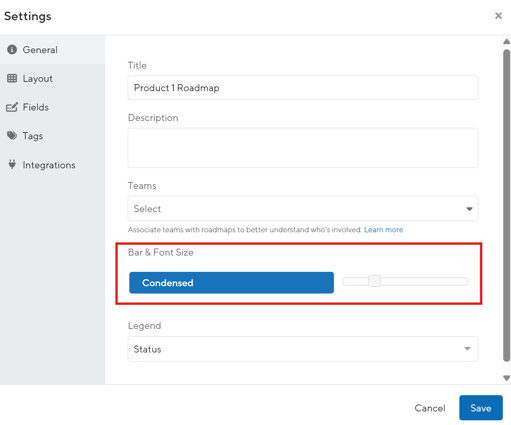The image size is (511, 425).
Task: Click the General info icon in sidebar
Action: pyautogui.click(x=12, y=49)
